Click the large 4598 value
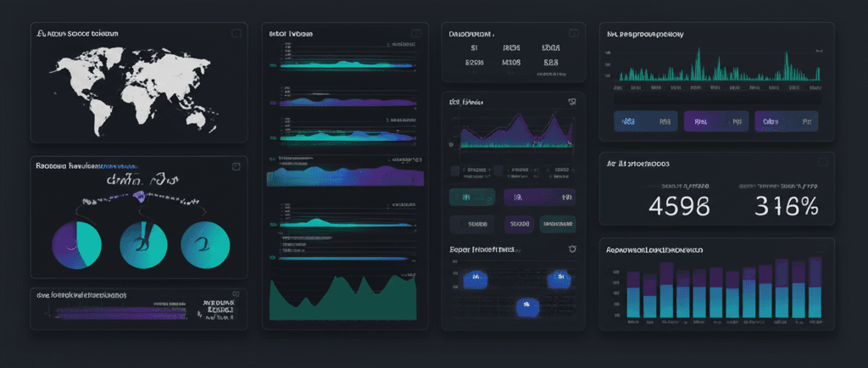This screenshot has height=368, width=868. 679,206
